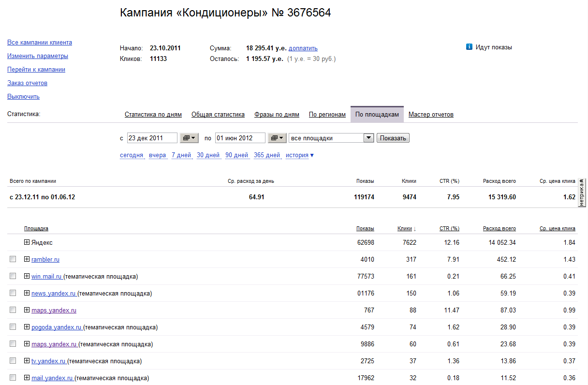The image size is (588, 385).
Task: Tick the mail.yandex.ru row checkbox
Action: pyautogui.click(x=13, y=378)
